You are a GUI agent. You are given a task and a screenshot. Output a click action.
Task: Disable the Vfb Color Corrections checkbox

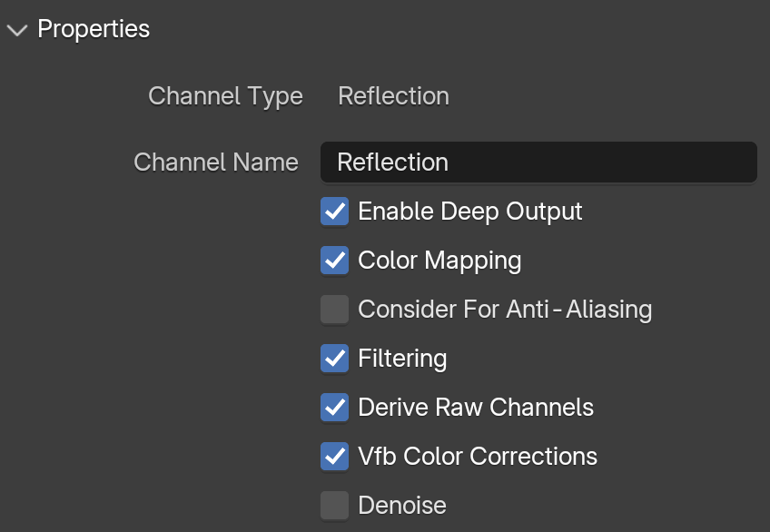(x=335, y=457)
